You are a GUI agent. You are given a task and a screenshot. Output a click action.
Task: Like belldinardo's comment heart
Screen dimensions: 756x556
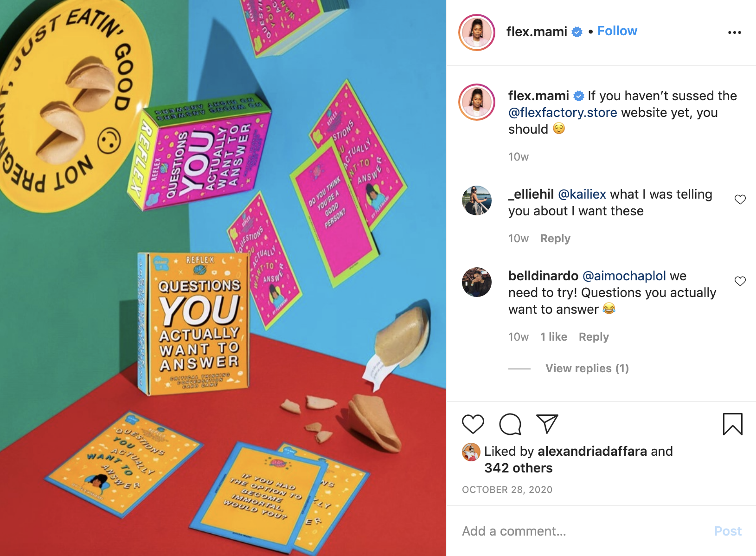coord(740,281)
